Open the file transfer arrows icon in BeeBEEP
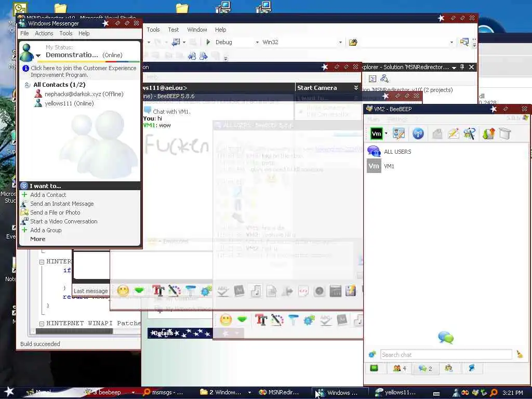The image size is (532, 399). point(488,134)
